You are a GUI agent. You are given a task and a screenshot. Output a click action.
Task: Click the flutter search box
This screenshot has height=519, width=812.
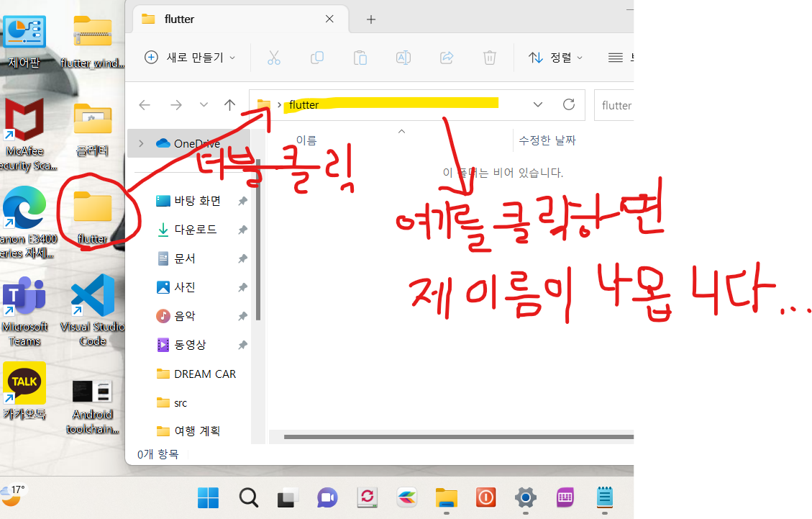614,105
